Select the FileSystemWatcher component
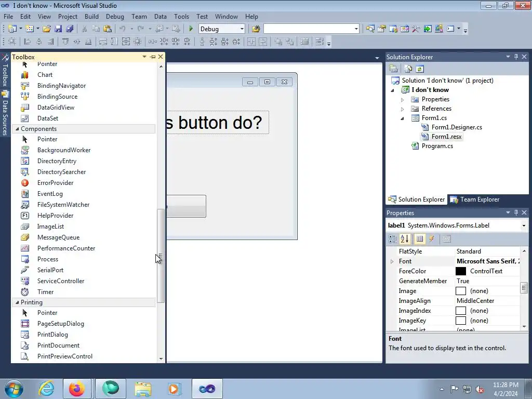Viewport: 532px width, 399px height. [x=63, y=205]
